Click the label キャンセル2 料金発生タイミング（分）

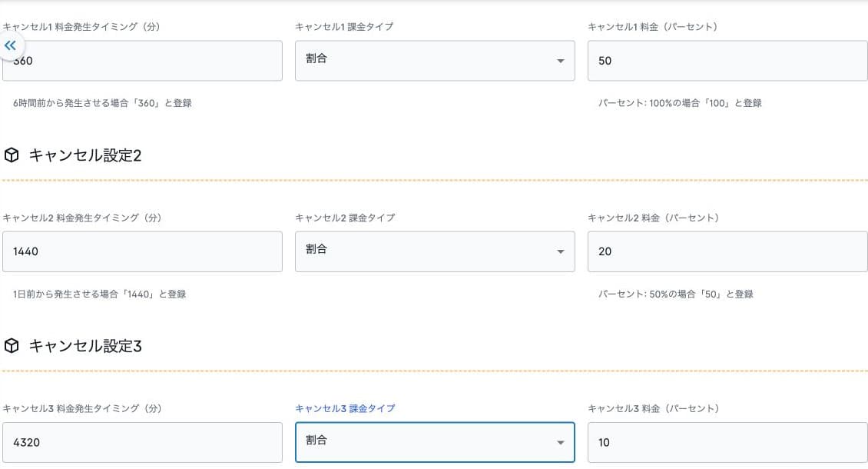[82, 218]
